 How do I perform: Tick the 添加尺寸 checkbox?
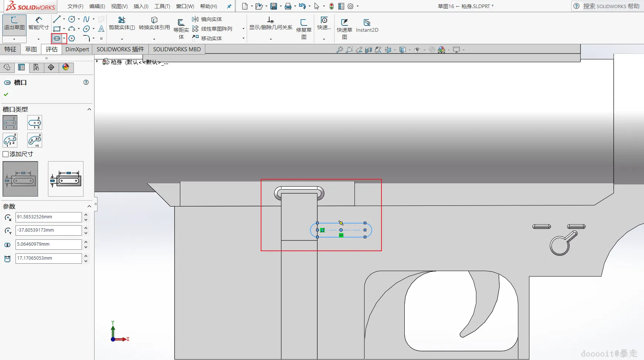(6, 154)
